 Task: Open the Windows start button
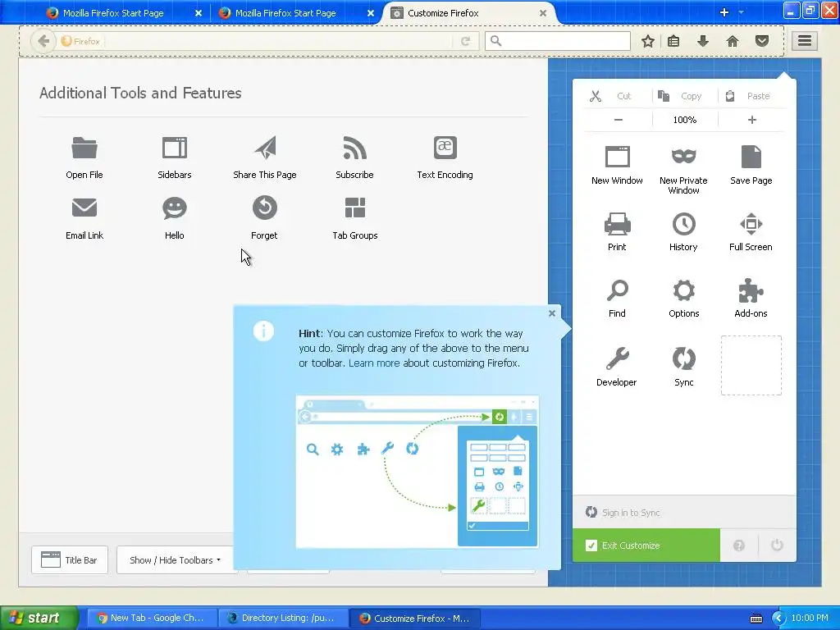click(x=39, y=618)
